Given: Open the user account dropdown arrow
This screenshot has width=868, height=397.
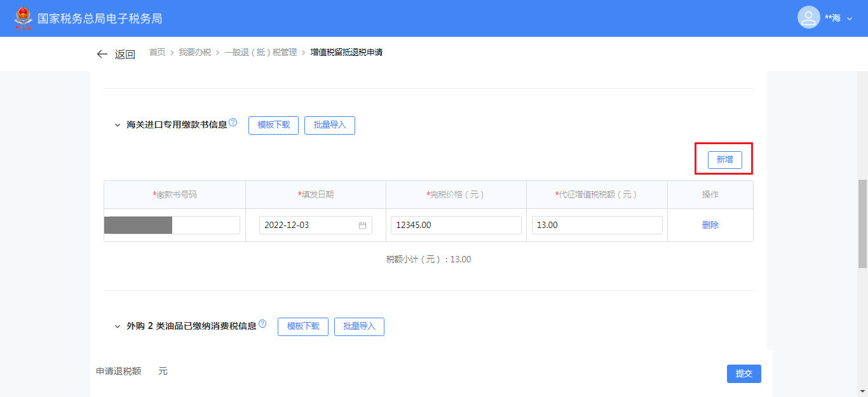Looking at the screenshot, I should [x=850, y=19].
